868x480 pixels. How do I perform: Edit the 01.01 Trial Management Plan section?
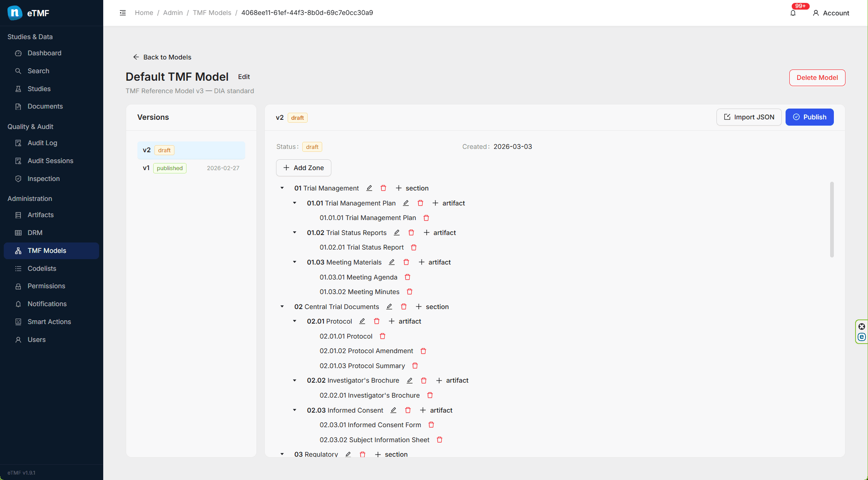tap(406, 203)
